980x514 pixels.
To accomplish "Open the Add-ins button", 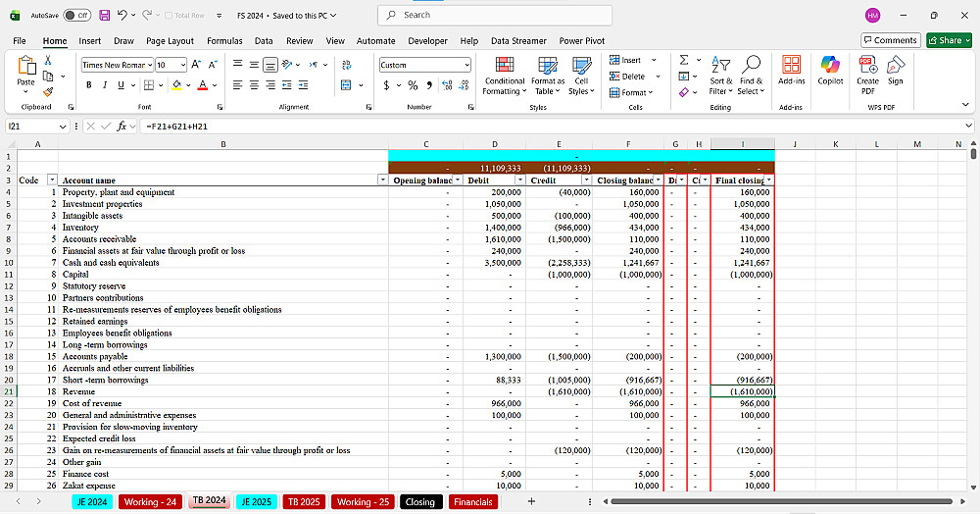I will [791, 70].
